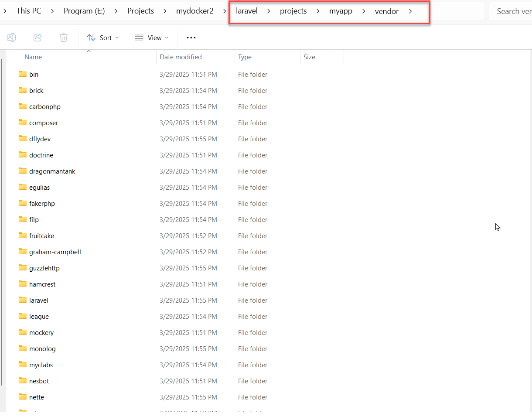532x420 pixels.
Task: Select the carbonphp folder icon
Action: 23,106
